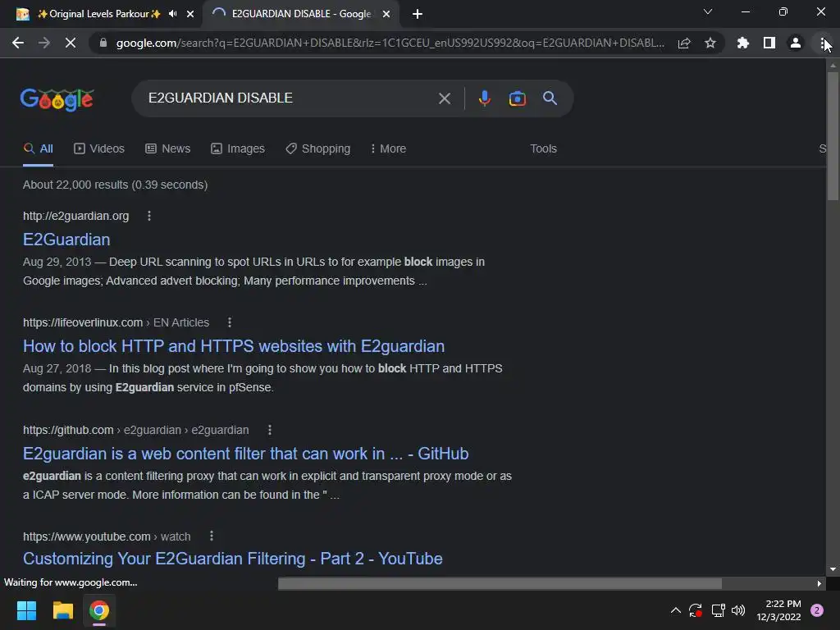Open options for the github.com result
Screen dimensions: 840x630
click(269, 430)
